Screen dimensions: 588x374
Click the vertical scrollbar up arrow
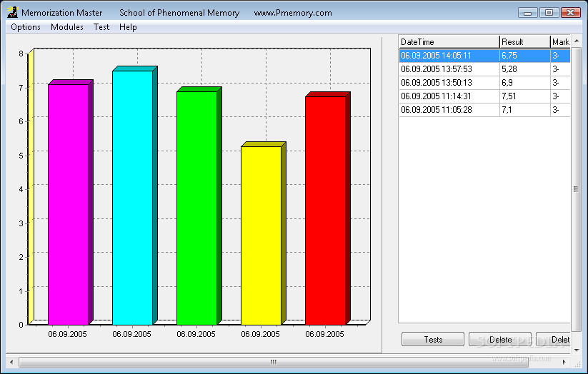click(x=577, y=41)
